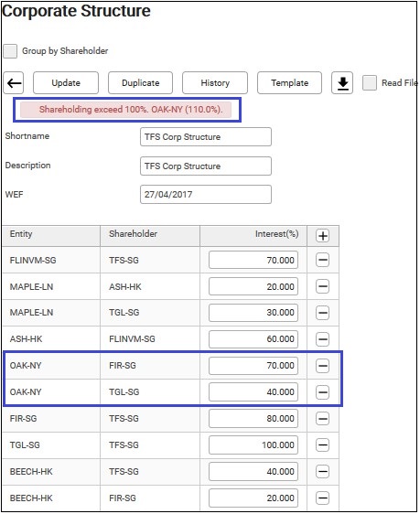Open the History view
The height and width of the screenshot is (514, 420).
coord(215,83)
